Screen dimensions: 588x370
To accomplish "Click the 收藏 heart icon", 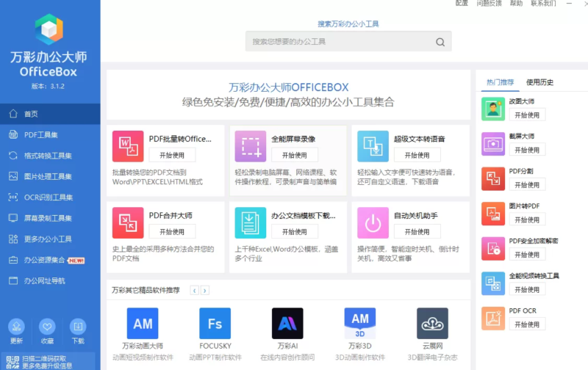I will click(47, 327).
